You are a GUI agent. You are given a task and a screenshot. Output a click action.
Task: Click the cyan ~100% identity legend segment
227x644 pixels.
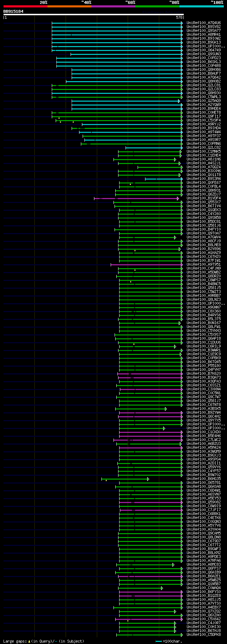click(201, 6)
